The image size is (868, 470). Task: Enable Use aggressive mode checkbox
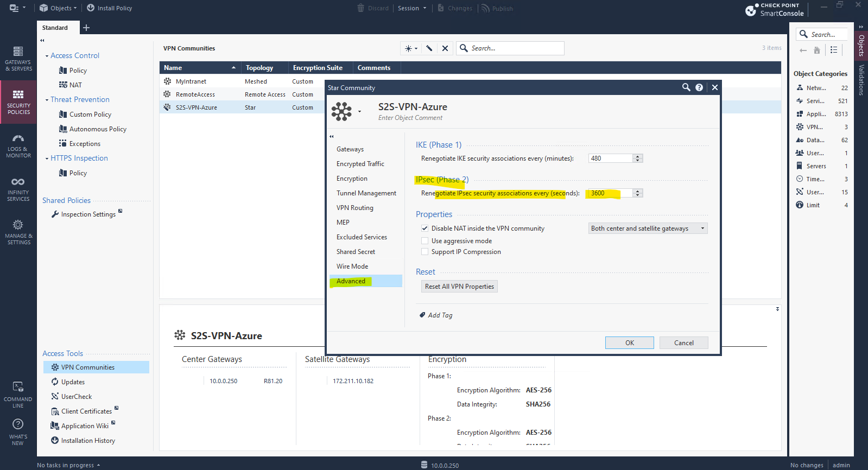[x=425, y=241]
